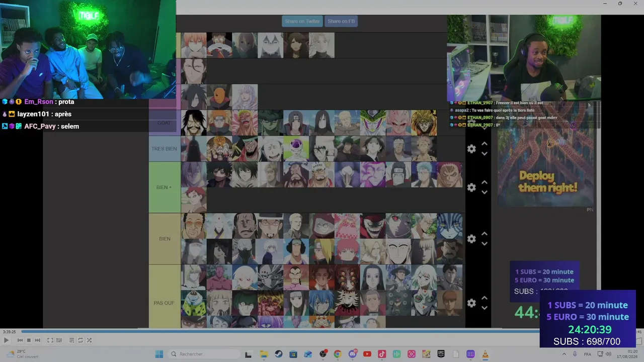Expand hidden system tray icons
Screen dimensions: 644x362
[x=565, y=354]
